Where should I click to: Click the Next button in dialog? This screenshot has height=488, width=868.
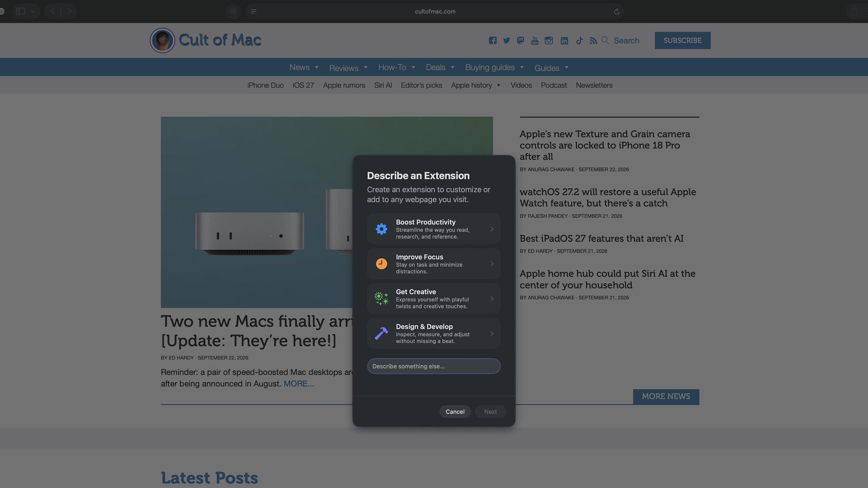(490, 412)
